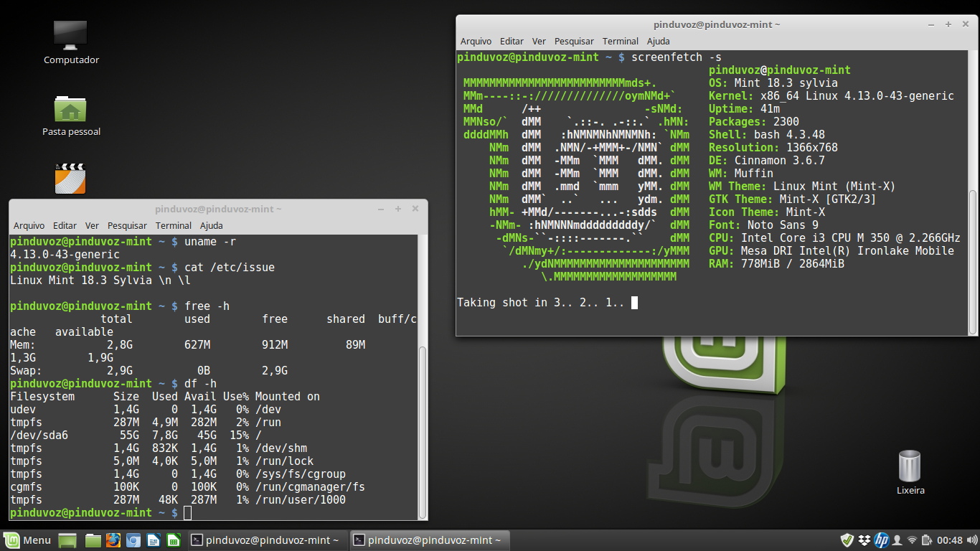Click the Show Desktop icon beside Menu
The width and height of the screenshot is (980, 551).
[67, 540]
